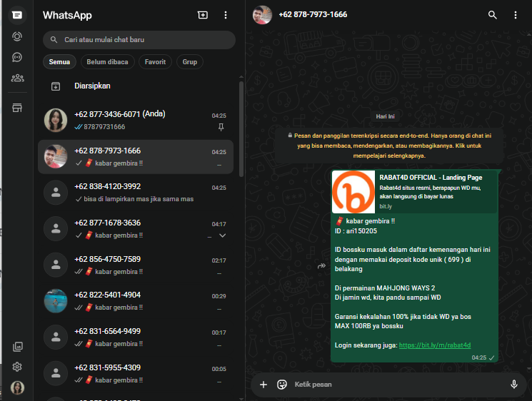Open the Status icon in sidebar
Viewport: 532px width, 401px height.
click(17, 36)
